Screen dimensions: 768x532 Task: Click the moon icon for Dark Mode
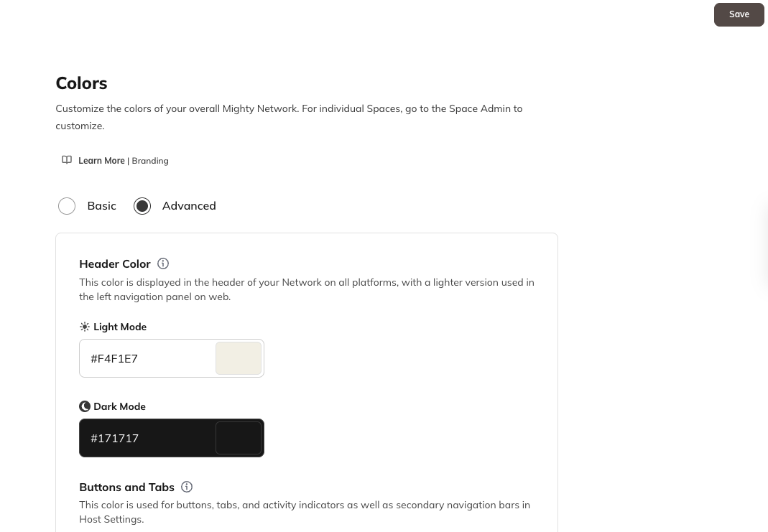click(x=85, y=406)
